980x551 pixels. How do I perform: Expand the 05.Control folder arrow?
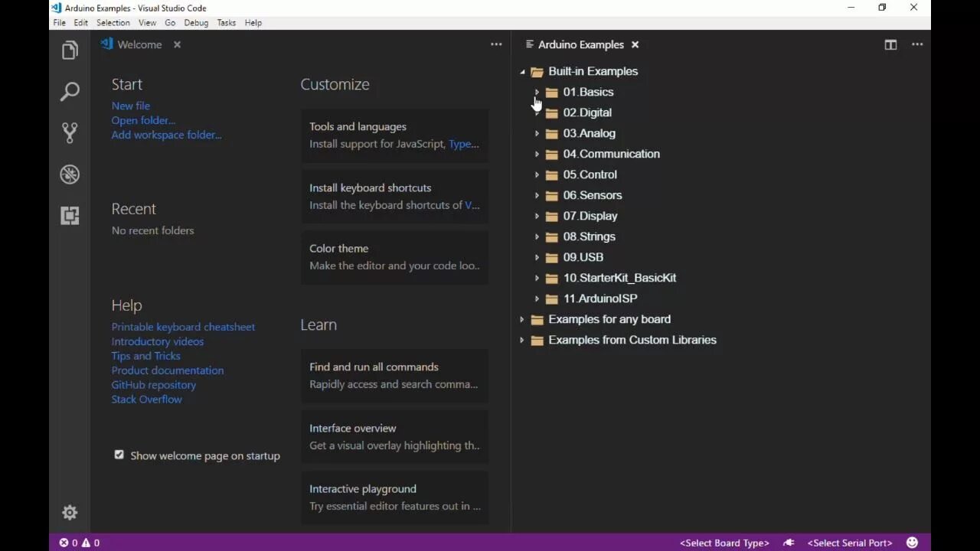pos(537,174)
